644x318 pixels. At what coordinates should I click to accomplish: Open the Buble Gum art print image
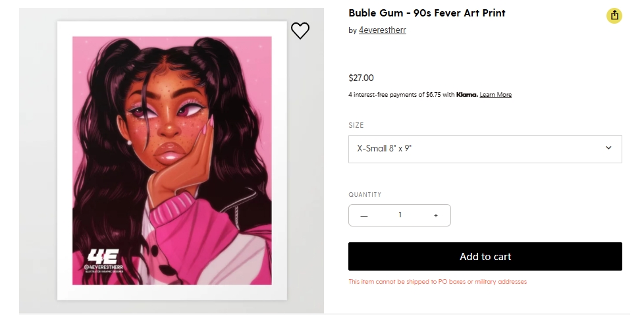[x=172, y=161]
